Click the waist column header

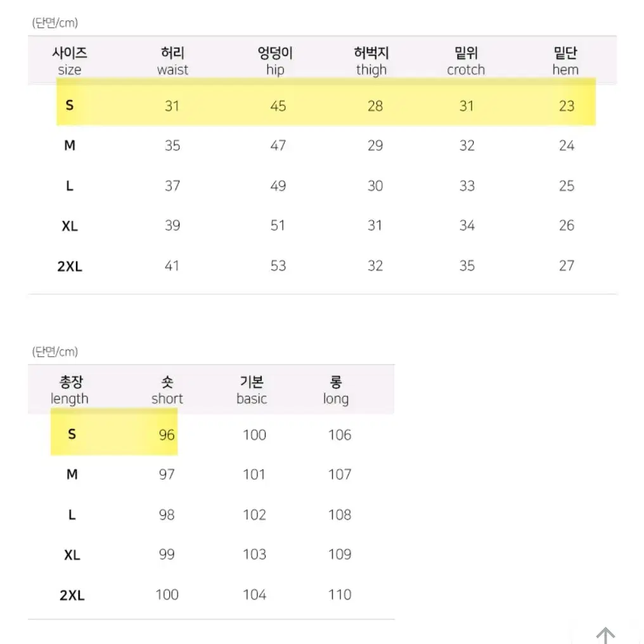(x=172, y=61)
